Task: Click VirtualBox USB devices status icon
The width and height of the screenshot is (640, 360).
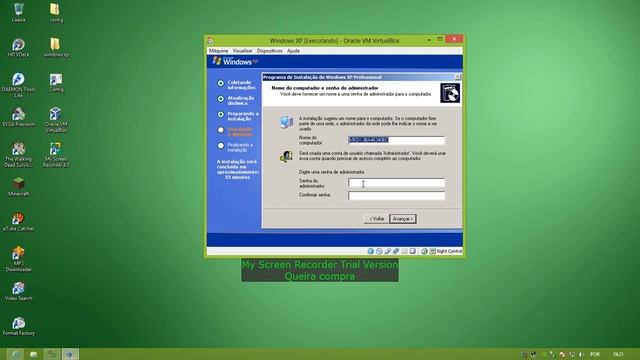Action: point(387,251)
